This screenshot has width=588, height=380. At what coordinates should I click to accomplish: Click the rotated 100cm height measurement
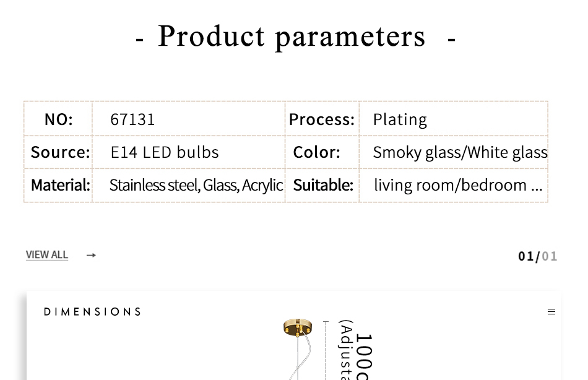coord(363,356)
